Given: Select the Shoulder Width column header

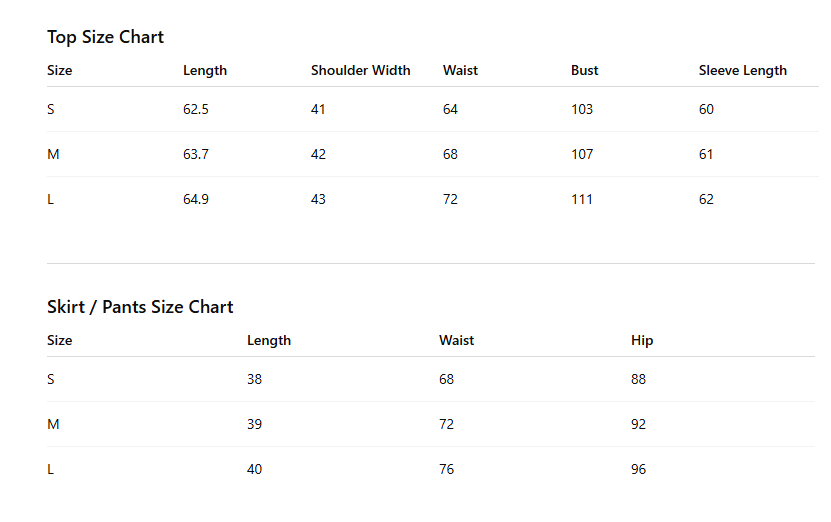Looking at the screenshot, I should 360,70.
